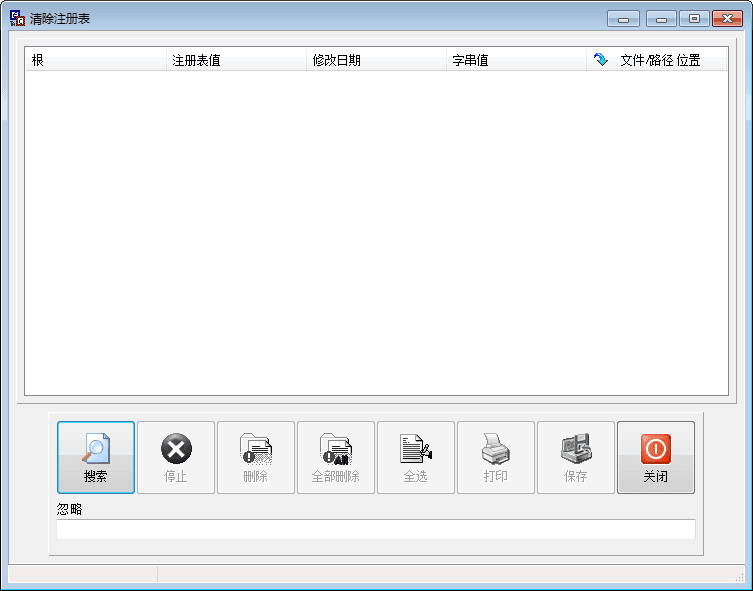
Task: Maximize the 清除注册表 window
Action: point(694,19)
